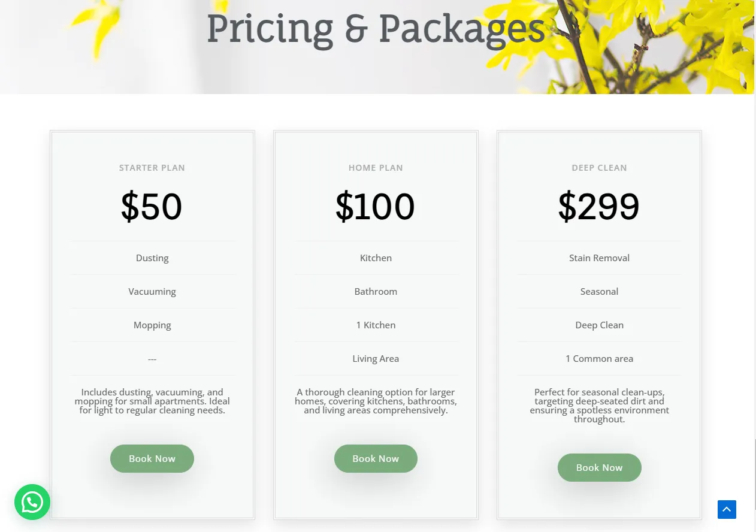
Task: Click the $50 price text
Action: [x=152, y=207]
